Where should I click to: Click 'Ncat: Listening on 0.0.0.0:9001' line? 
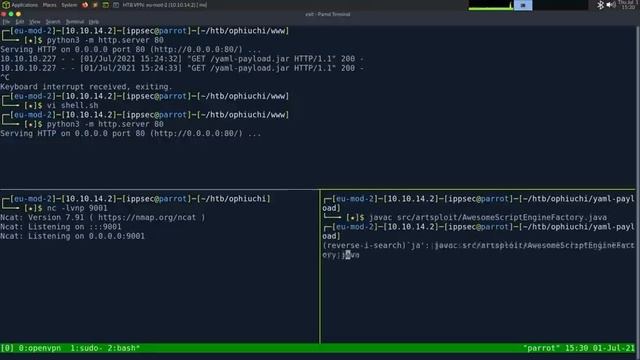pyautogui.click(x=72, y=236)
